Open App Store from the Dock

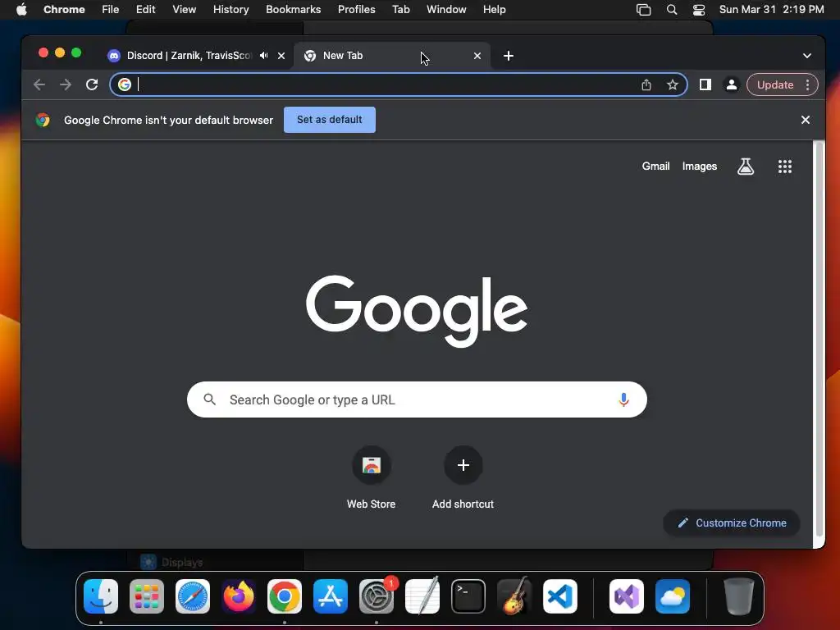click(x=331, y=596)
